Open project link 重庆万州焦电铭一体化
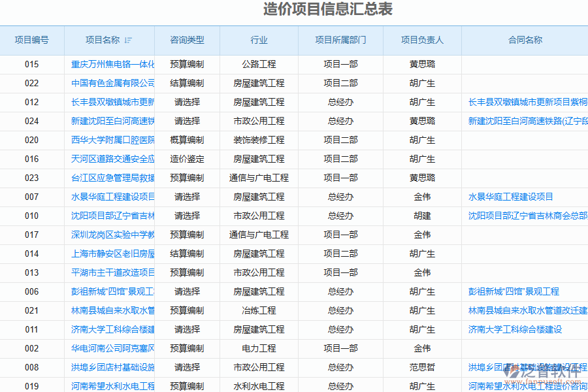 pos(112,64)
